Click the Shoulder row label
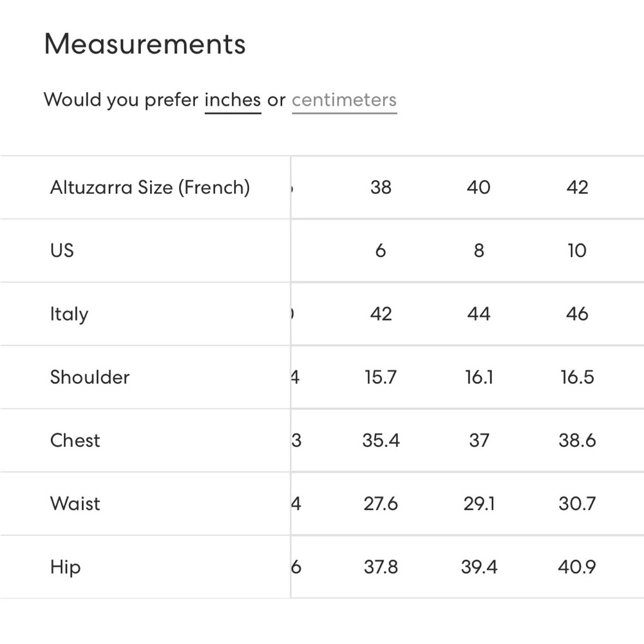This screenshot has width=644, height=644. (x=90, y=377)
